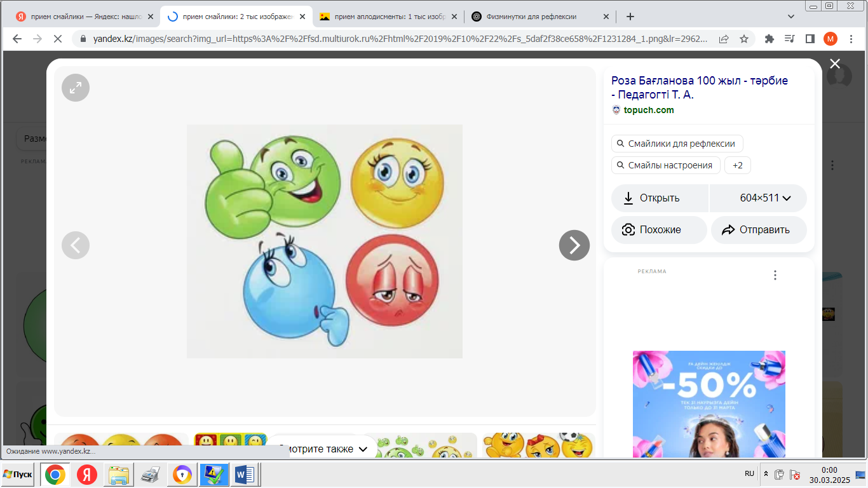Close the image preview overlay
Image resolution: width=868 pixels, height=488 pixels.
point(835,64)
